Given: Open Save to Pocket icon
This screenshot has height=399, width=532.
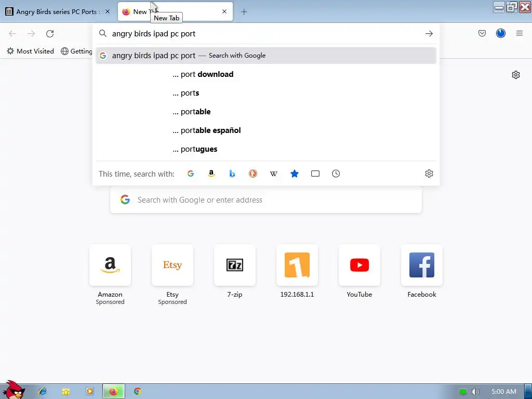Looking at the screenshot, I should point(482,33).
